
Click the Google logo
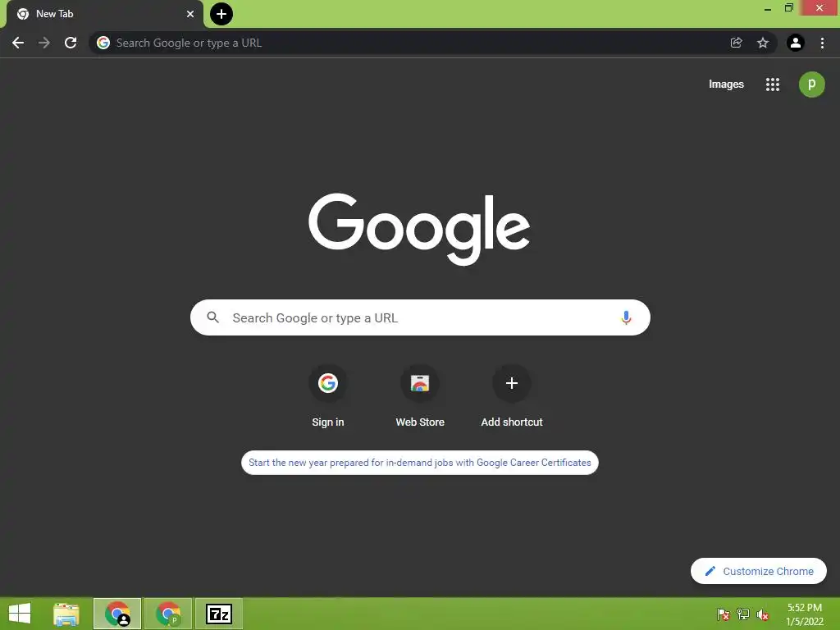pyautogui.click(x=419, y=229)
